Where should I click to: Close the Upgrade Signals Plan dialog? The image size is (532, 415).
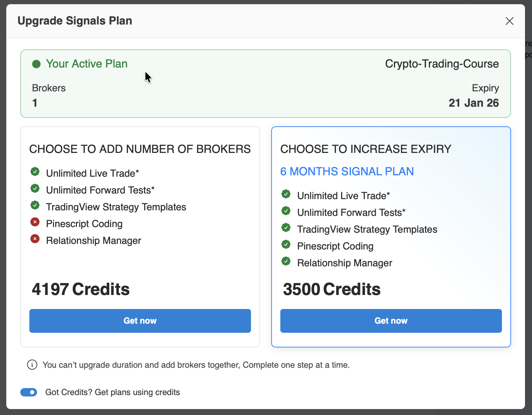(x=509, y=21)
